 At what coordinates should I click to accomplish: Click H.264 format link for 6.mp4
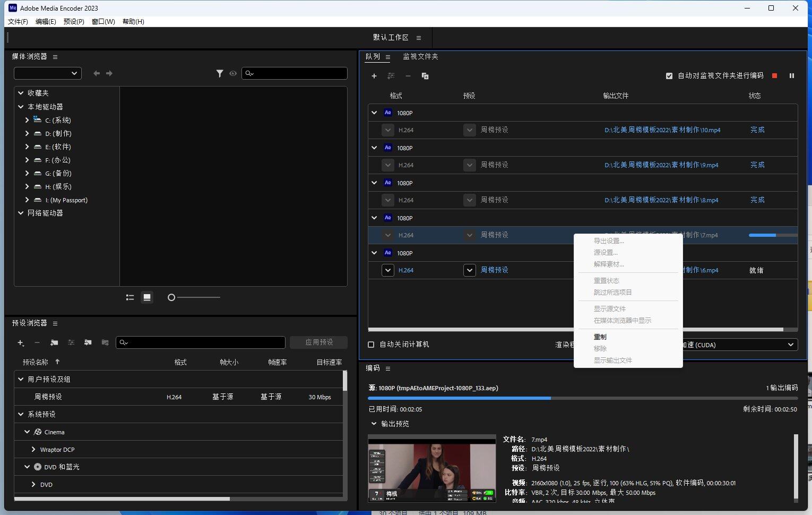(406, 270)
